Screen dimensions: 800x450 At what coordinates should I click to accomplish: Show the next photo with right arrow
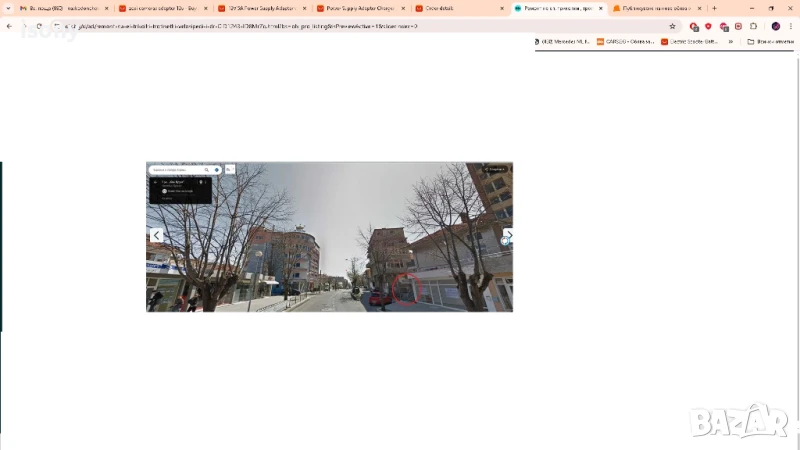click(x=506, y=236)
